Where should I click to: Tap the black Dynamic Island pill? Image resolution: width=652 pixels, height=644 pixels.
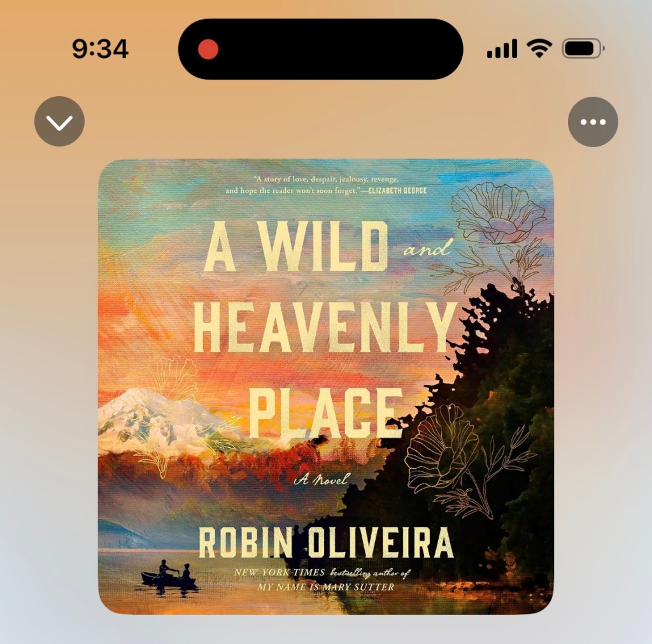(x=321, y=49)
